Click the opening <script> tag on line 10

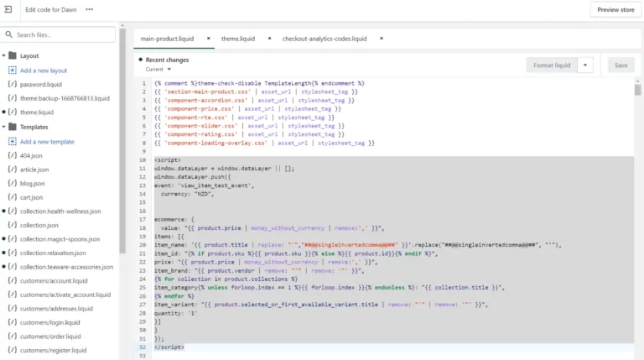pos(168,160)
